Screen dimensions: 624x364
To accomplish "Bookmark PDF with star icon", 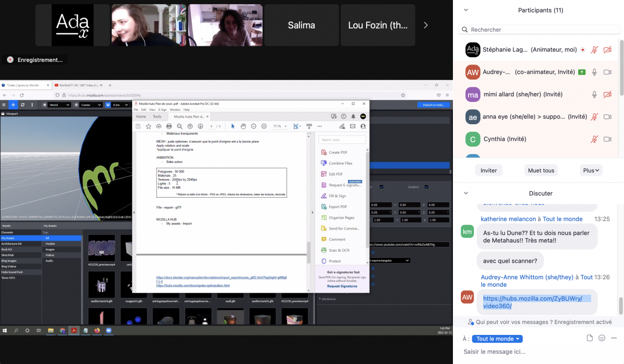I will point(148,126).
